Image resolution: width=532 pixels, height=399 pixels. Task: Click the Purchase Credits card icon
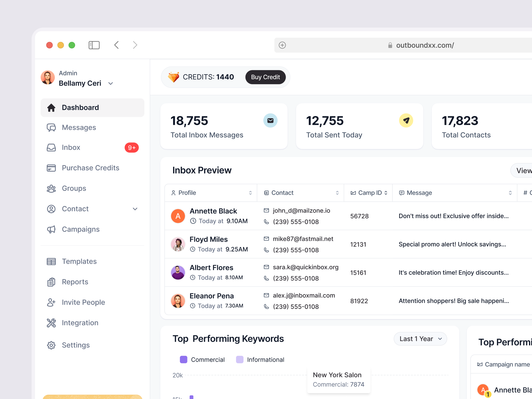(x=51, y=168)
